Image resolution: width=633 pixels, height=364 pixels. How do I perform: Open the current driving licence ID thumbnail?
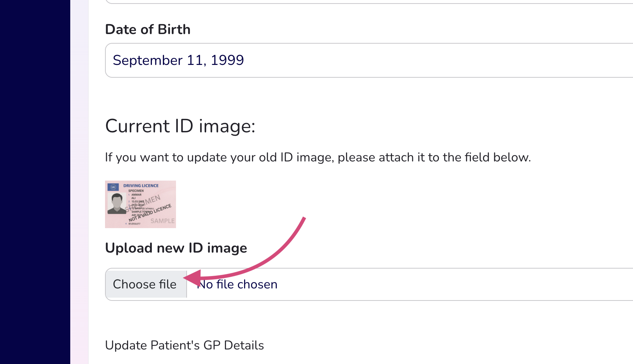[141, 204]
